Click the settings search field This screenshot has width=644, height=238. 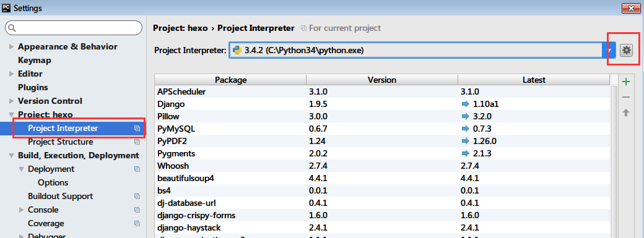coord(73,28)
